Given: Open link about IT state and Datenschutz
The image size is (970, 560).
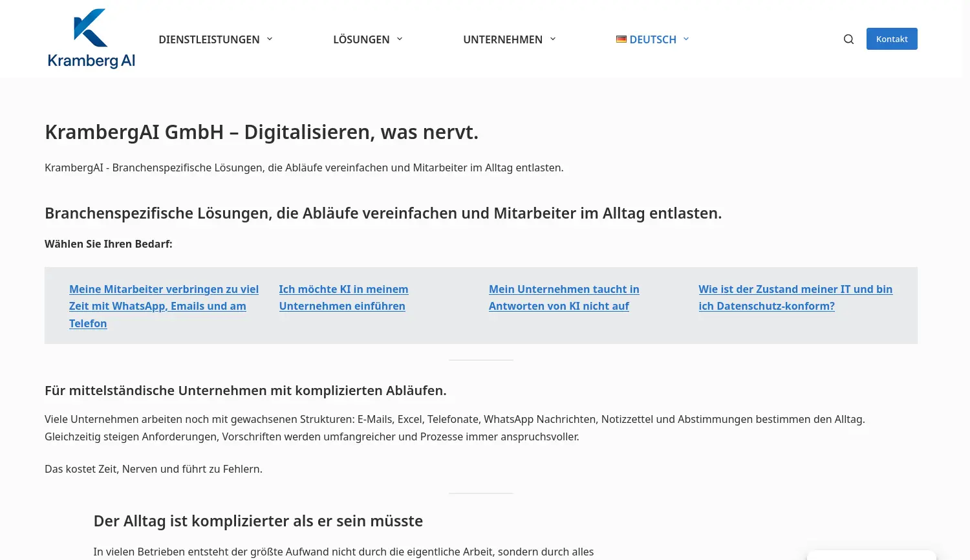Looking at the screenshot, I should (795, 297).
